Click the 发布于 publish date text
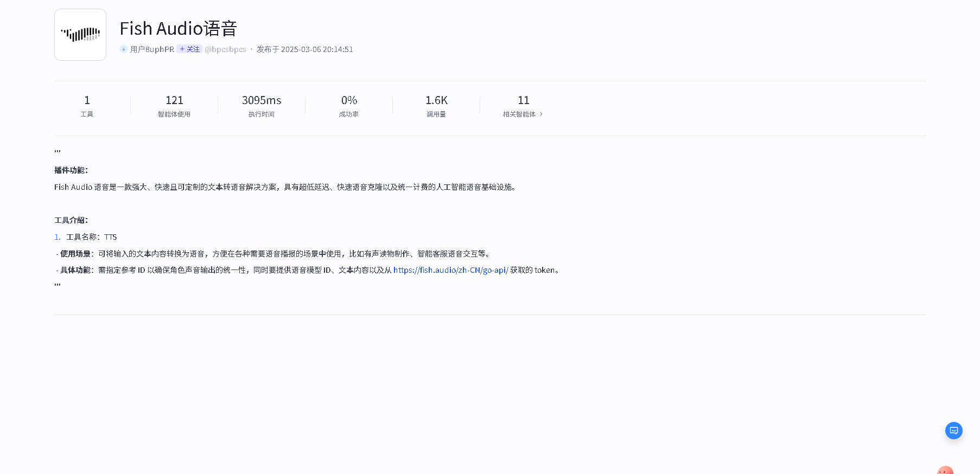Viewport: 980px width, 474px height. (304, 49)
